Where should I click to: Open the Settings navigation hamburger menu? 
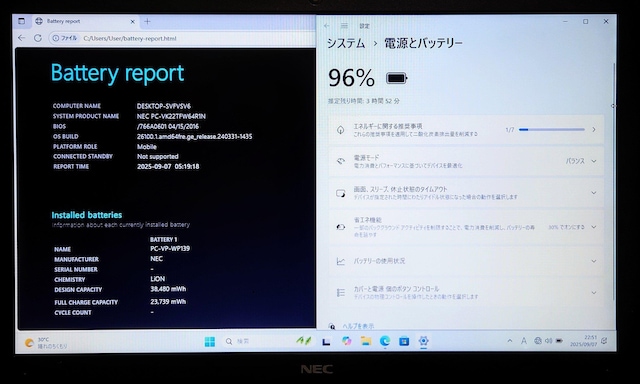[344, 26]
